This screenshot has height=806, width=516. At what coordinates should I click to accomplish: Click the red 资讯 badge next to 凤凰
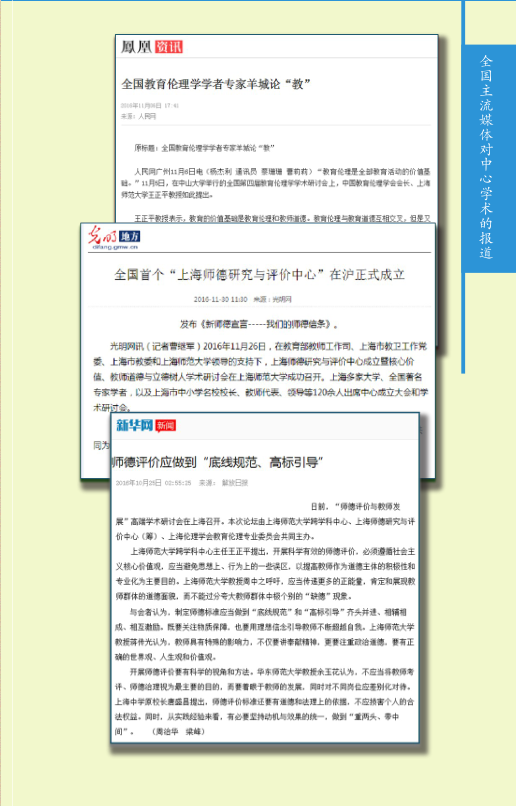click(168, 47)
